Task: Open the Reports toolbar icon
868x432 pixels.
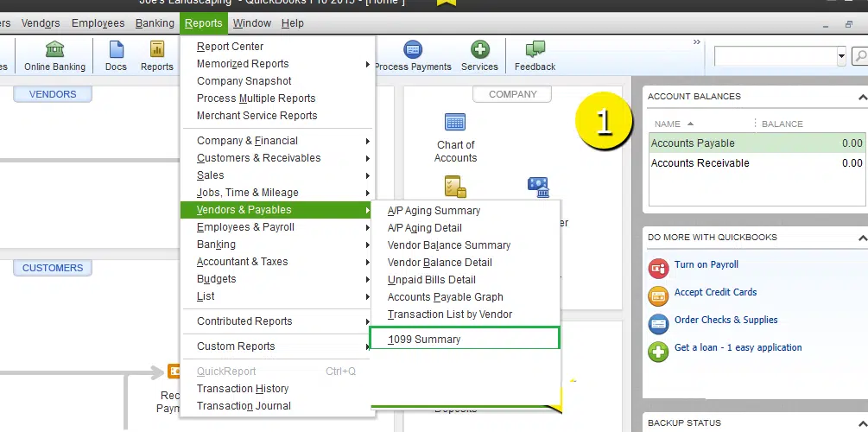Action: coord(156,56)
